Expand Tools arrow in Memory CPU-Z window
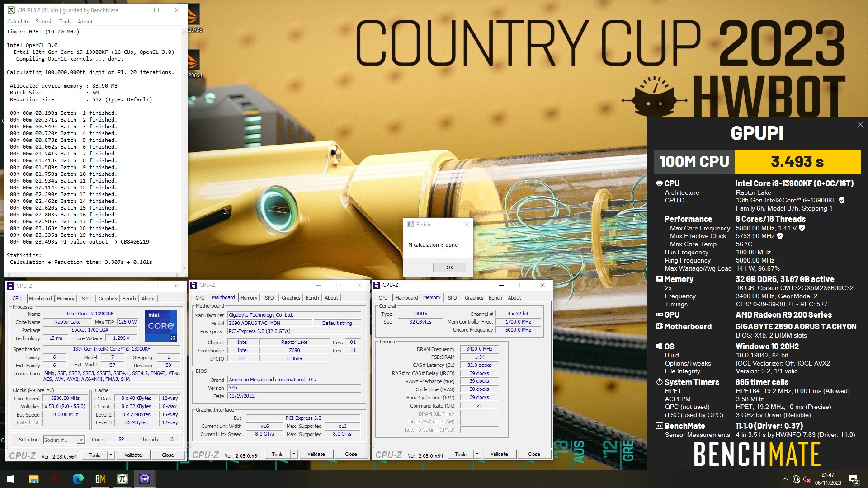Image resolution: width=868 pixels, height=488 pixels. pyautogui.click(x=477, y=454)
